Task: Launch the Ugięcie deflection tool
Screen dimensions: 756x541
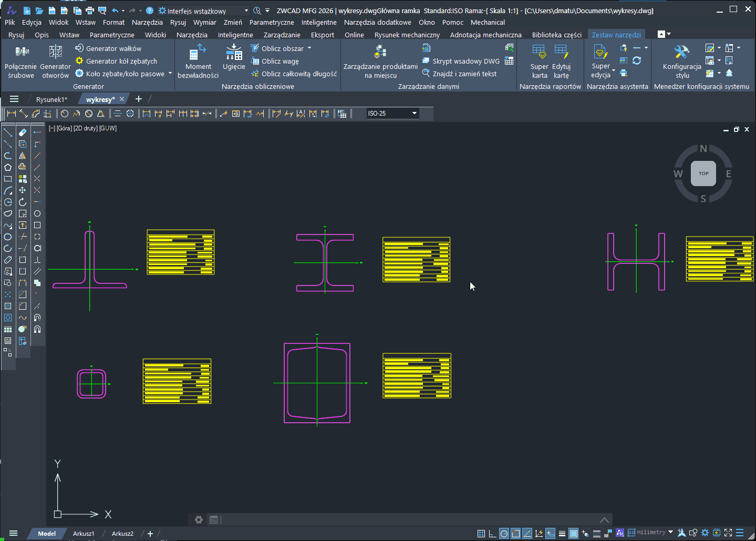Action: pos(234,57)
